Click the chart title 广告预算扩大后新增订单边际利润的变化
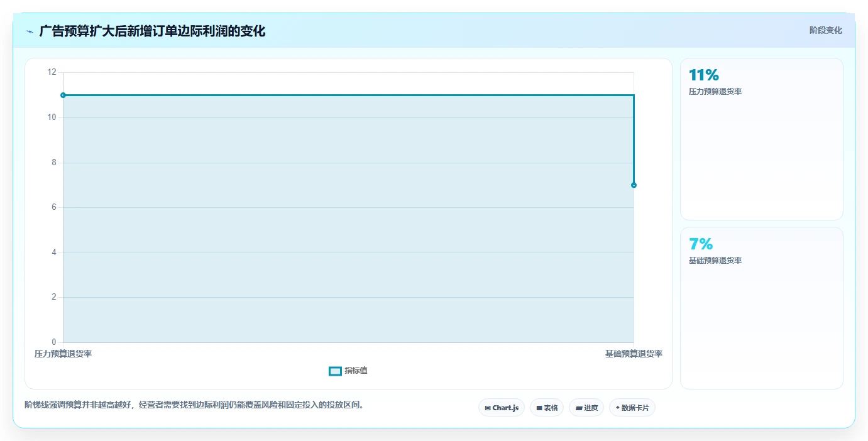 coord(152,31)
